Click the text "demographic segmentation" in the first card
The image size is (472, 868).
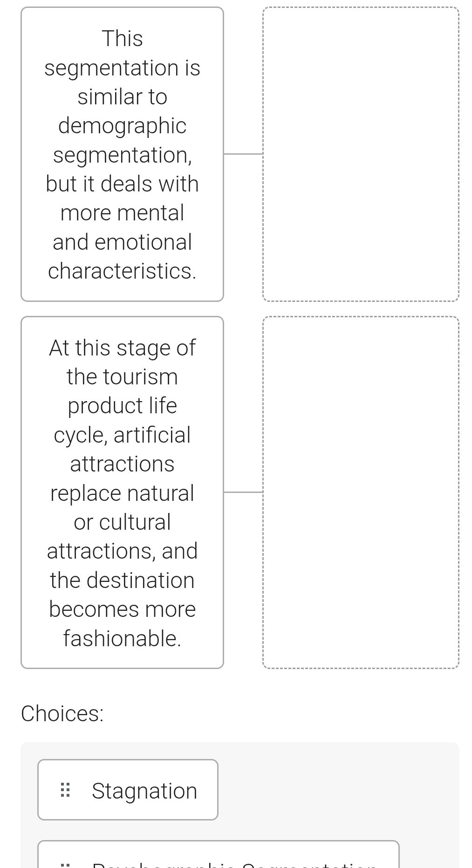pos(122,140)
